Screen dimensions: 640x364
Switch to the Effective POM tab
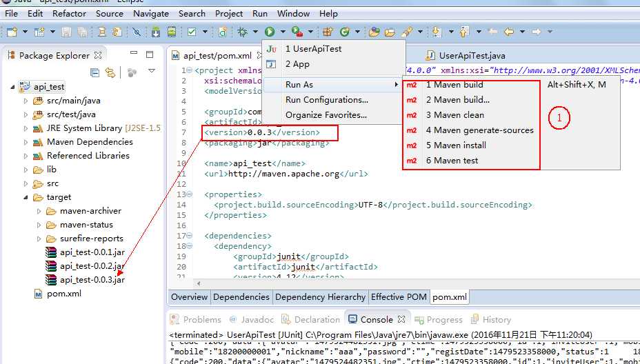pos(399,297)
